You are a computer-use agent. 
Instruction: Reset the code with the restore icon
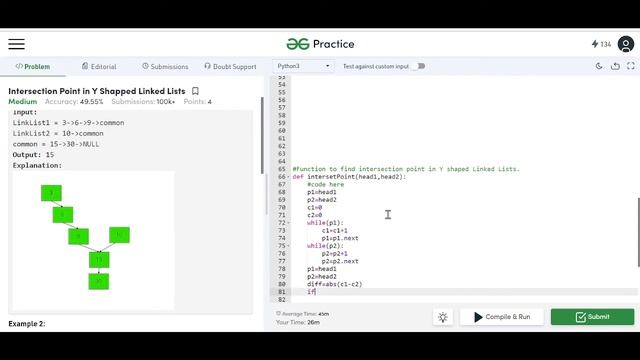pos(615,66)
